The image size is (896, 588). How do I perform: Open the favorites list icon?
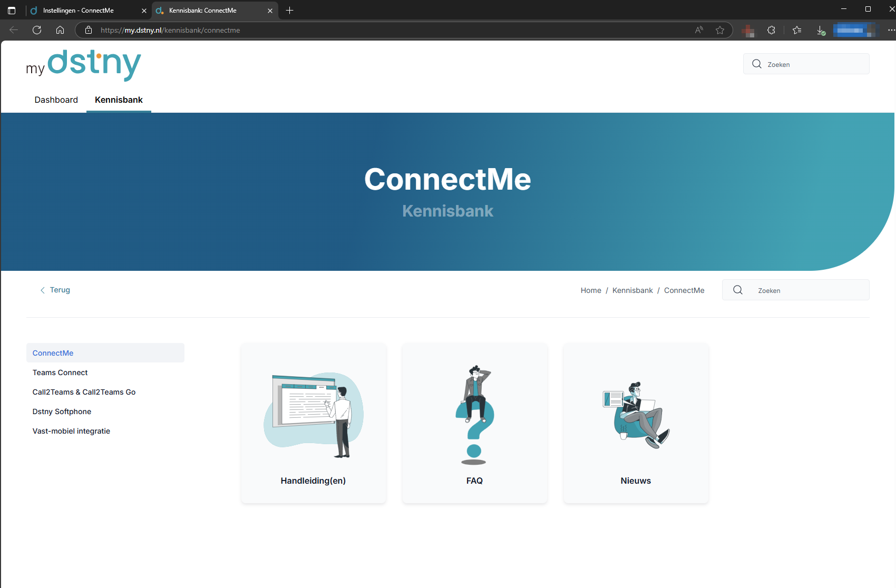click(797, 30)
